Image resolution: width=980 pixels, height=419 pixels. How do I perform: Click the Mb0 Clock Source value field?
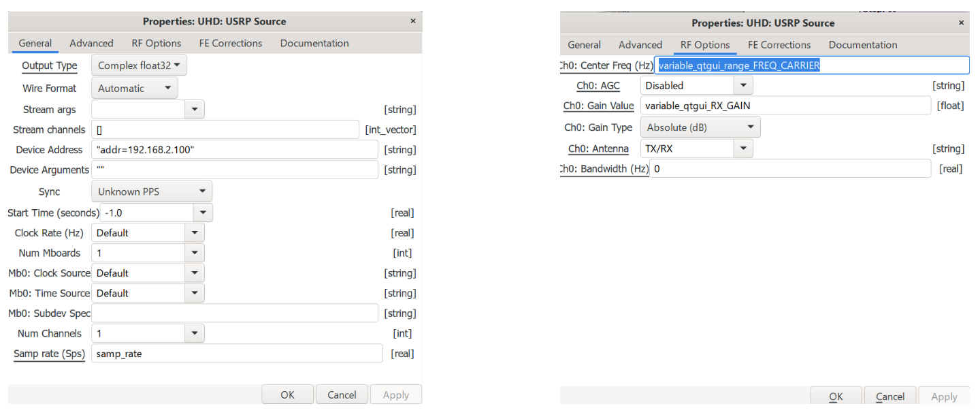point(138,273)
